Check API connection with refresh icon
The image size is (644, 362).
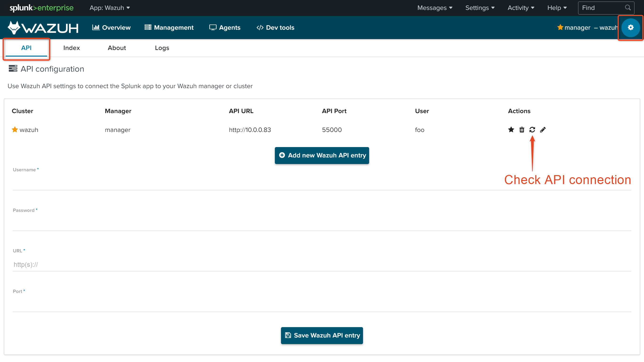(x=532, y=129)
